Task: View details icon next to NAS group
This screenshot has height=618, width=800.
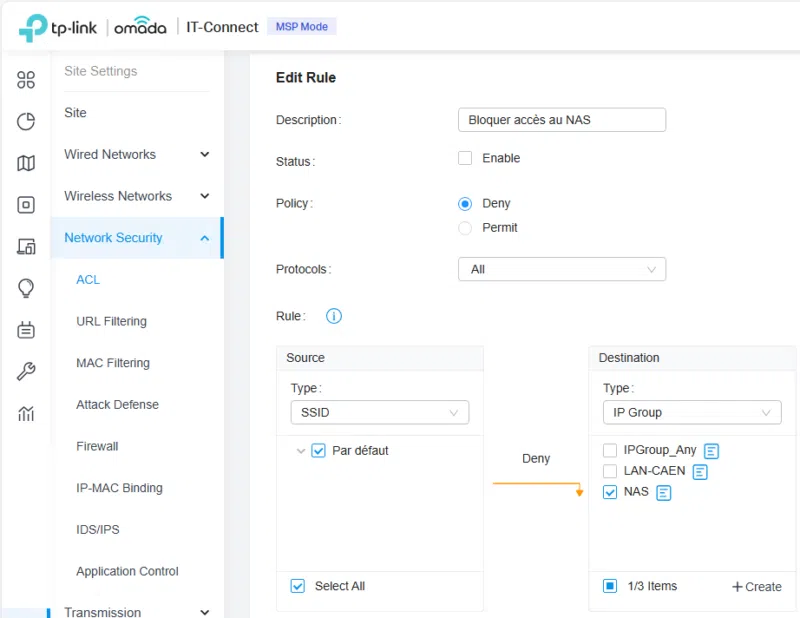Action: point(663,493)
